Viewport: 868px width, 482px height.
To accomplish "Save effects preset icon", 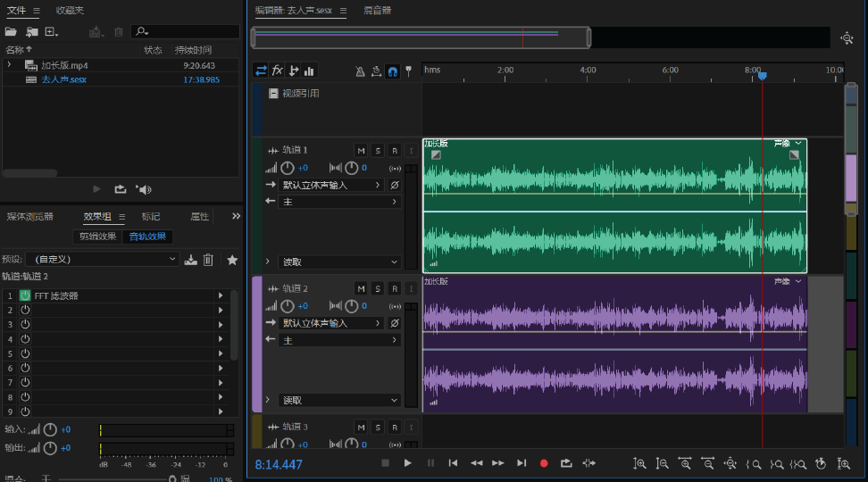I will [190, 260].
